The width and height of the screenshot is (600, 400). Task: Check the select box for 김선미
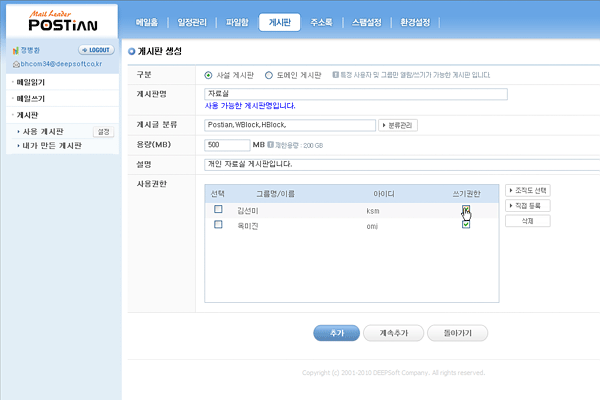[218, 209]
